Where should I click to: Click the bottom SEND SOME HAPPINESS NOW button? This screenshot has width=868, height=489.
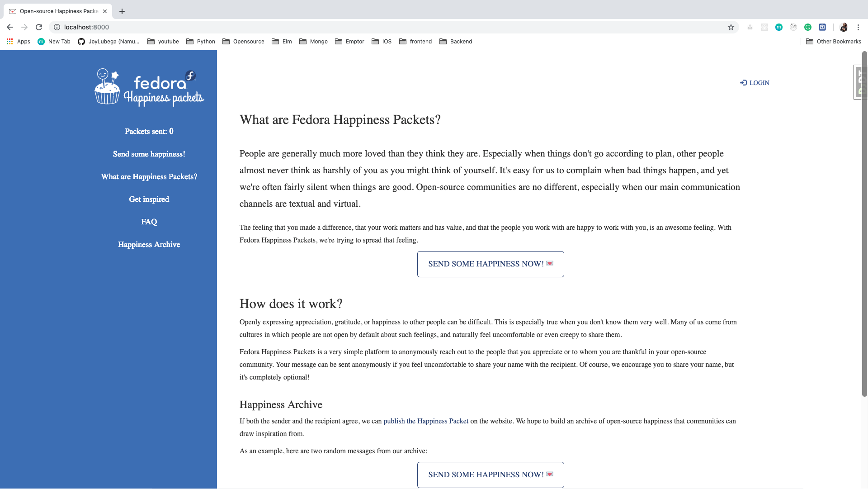tap(491, 475)
